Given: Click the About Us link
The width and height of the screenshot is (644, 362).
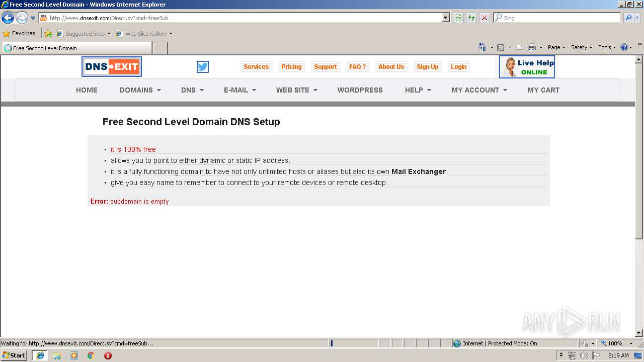Looking at the screenshot, I should [391, 67].
